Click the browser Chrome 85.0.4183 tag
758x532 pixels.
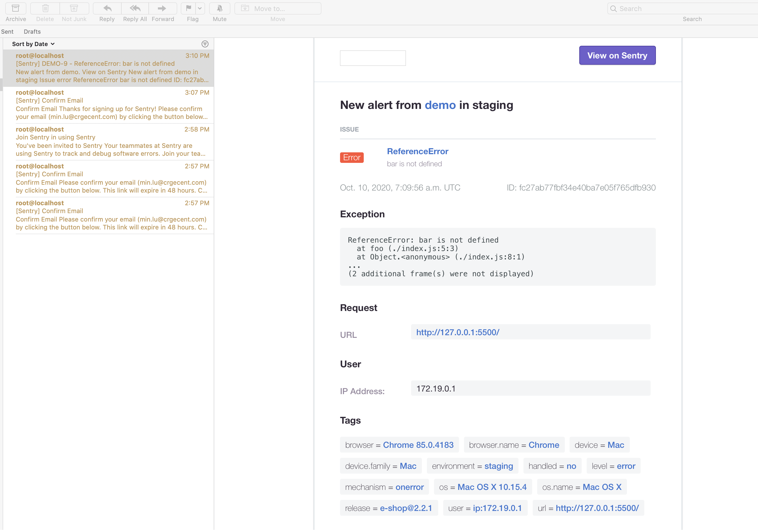399,445
